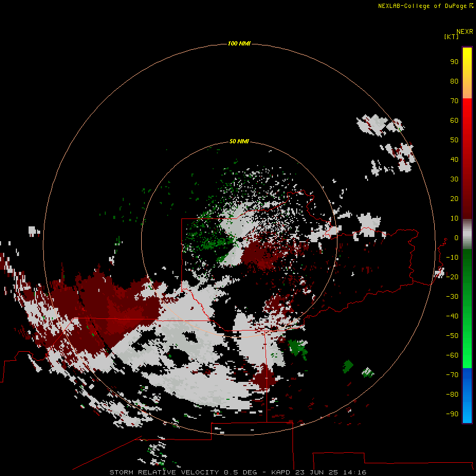Click the -30 value on velocity scale
This screenshot has width=476, height=476.
(452, 297)
